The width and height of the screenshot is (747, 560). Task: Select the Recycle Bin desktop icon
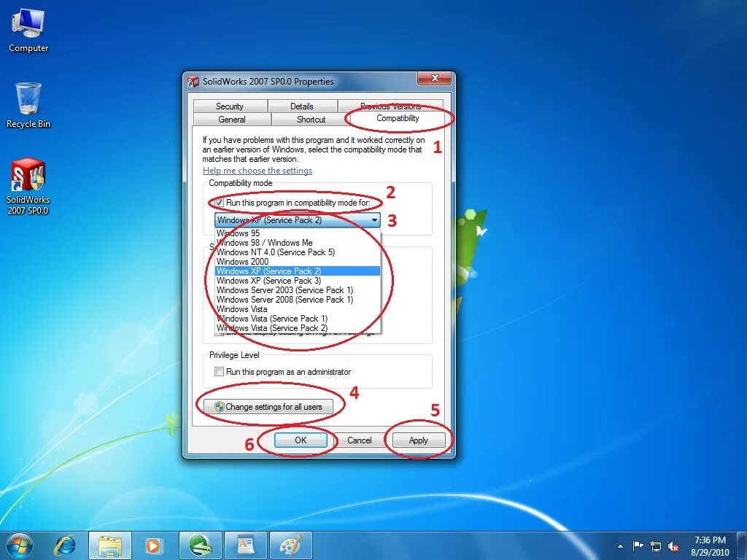[28, 106]
